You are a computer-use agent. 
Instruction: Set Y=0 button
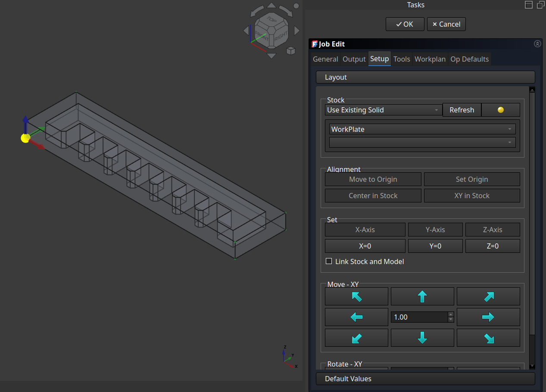tap(435, 246)
